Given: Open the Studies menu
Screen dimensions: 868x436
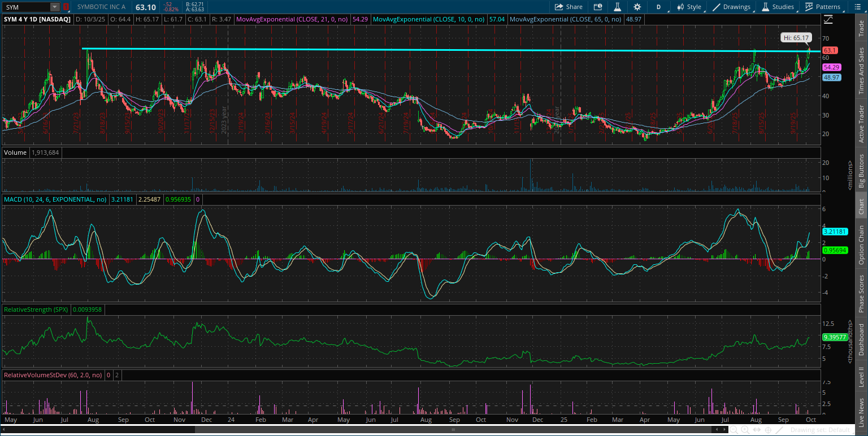Looking at the screenshot, I should (x=778, y=7).
